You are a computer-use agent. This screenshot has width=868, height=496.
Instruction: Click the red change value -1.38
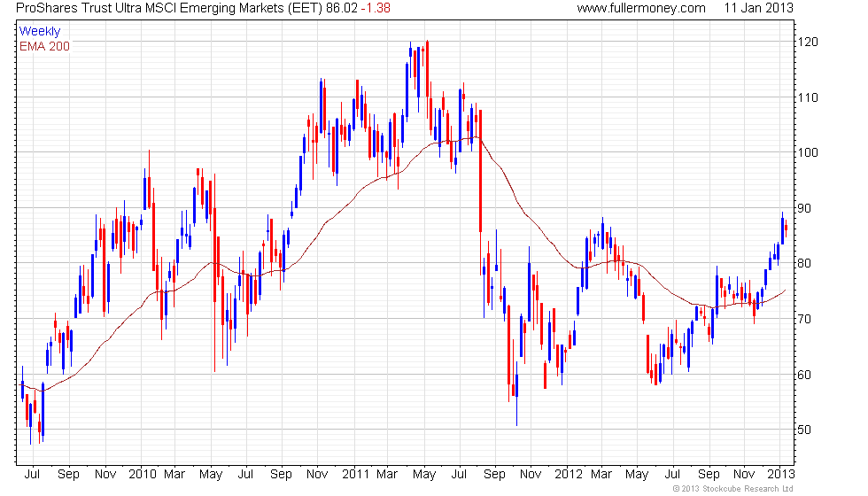(x=376, y=8)
